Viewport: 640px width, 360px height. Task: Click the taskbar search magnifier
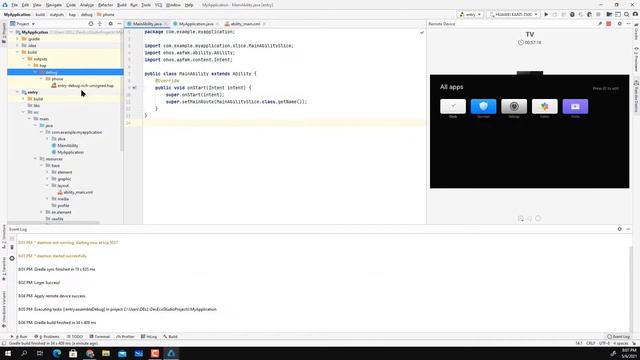coord(24,353)
